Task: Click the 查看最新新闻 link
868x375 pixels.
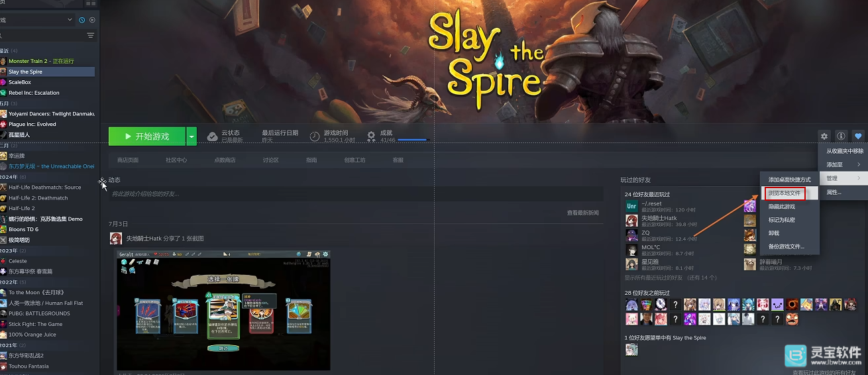Action: pos(582,213)
